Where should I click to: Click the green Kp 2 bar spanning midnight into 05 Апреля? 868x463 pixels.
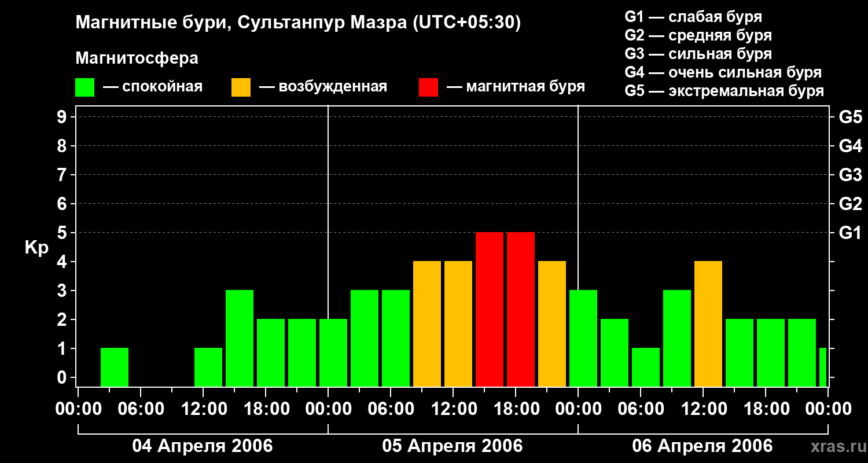[x=333, y=352]
